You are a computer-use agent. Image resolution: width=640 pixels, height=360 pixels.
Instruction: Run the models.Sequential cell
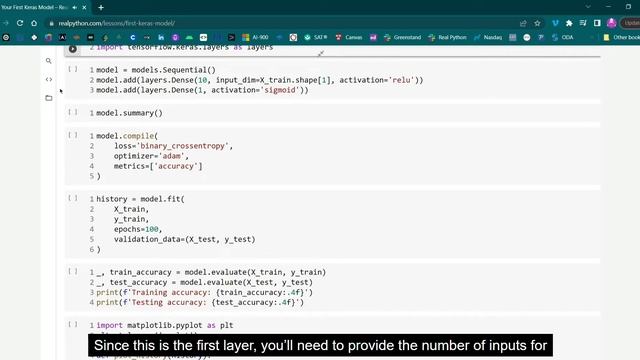(x=73, y=69)
